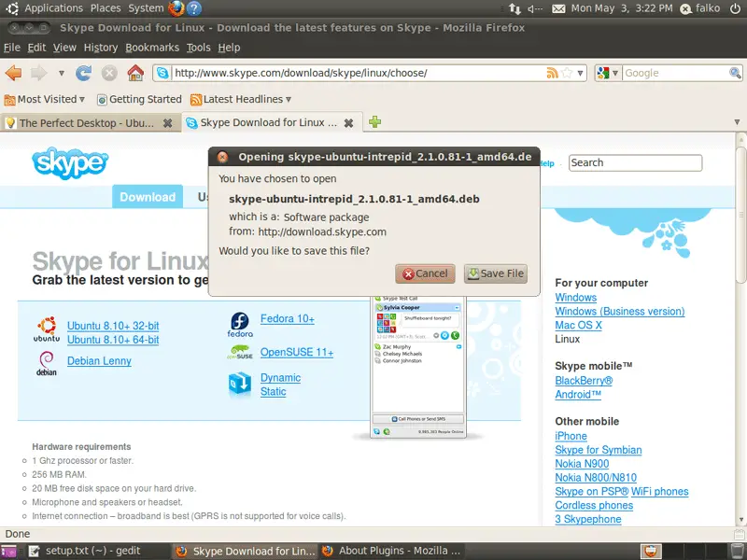Viewport: 747px width, 560px height.
Task: Open the Tools menu
Action: (x=198, y=48)
